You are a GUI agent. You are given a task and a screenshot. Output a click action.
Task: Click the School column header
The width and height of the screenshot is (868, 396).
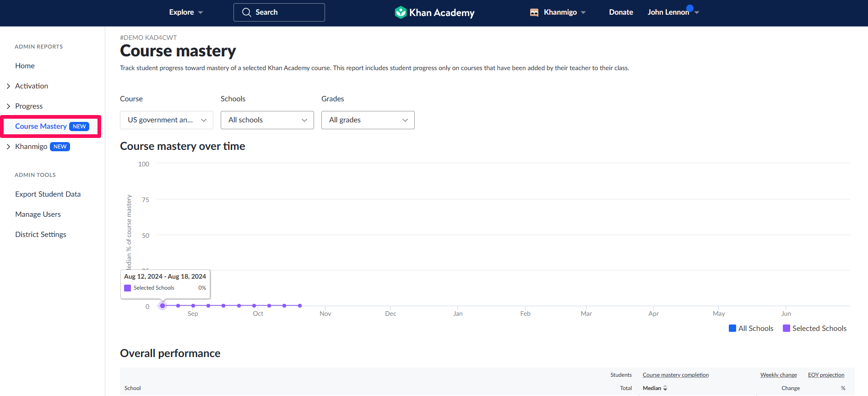pos(133,388)
